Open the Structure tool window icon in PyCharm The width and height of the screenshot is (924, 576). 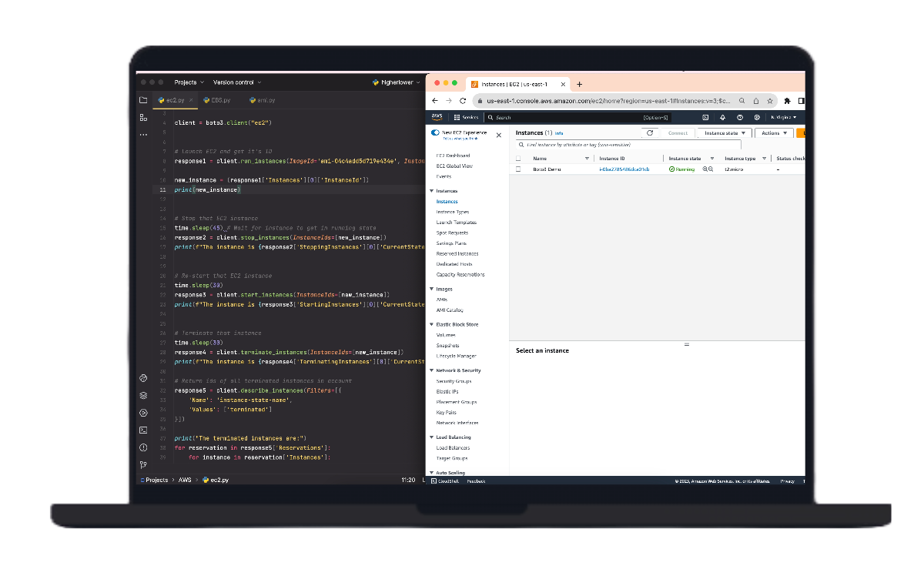[143, 117]
